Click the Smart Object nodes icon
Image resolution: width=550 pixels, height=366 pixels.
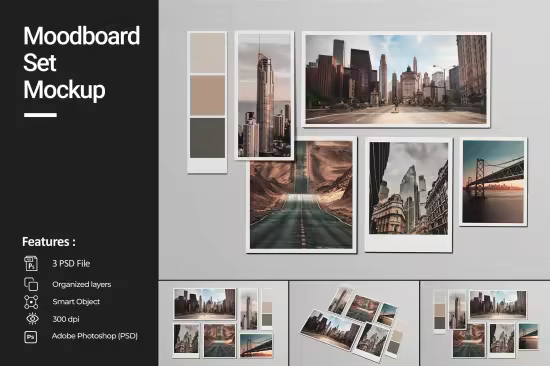tap(31, 302)
